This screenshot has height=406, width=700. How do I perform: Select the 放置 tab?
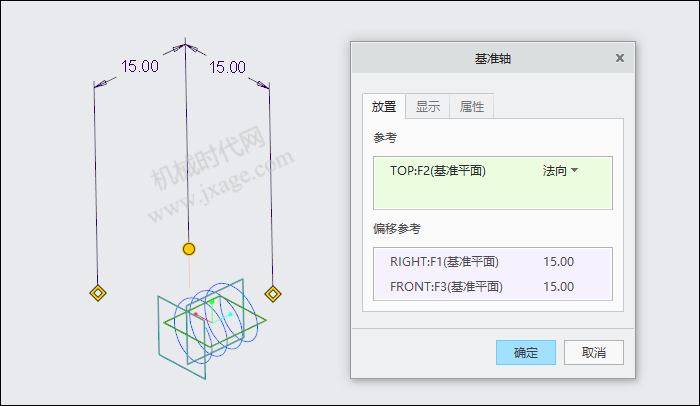click(384, 106)
